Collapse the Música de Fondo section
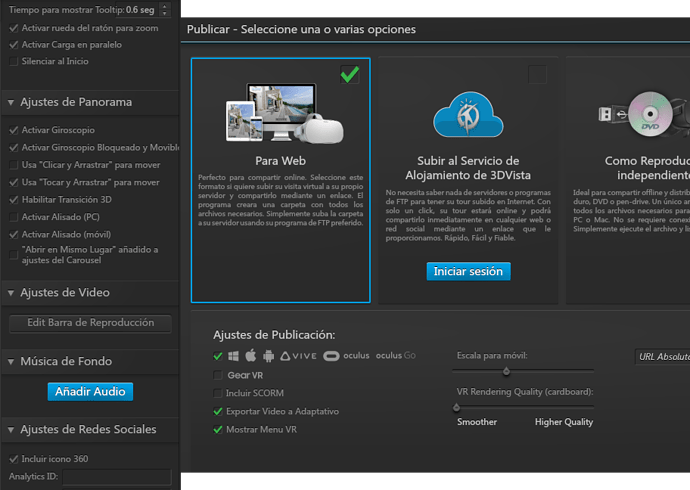The height and width of the screenshot is (490, 690). (x=11, y=362)
